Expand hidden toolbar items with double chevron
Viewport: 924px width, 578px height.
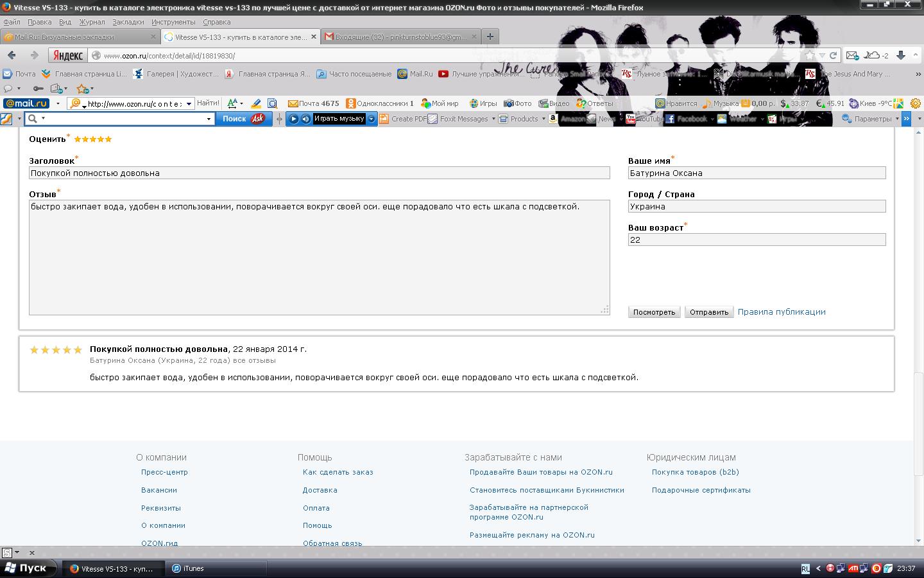point(906,119)
